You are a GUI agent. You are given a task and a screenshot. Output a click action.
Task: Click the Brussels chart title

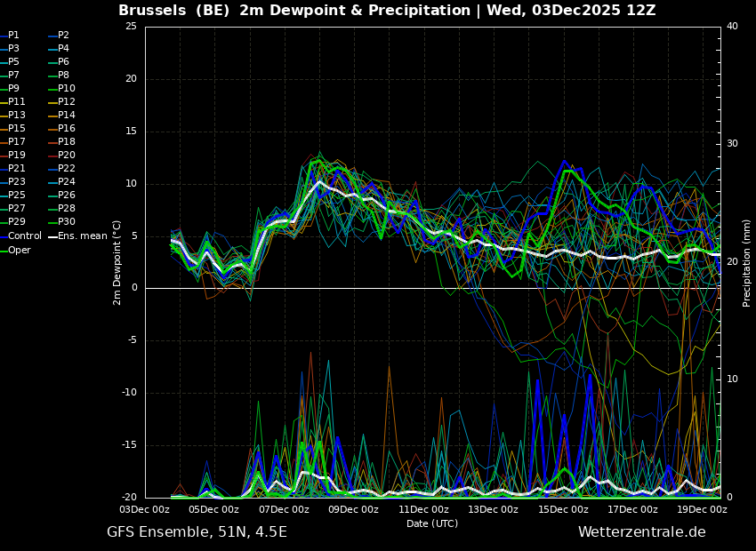point(387,11)
